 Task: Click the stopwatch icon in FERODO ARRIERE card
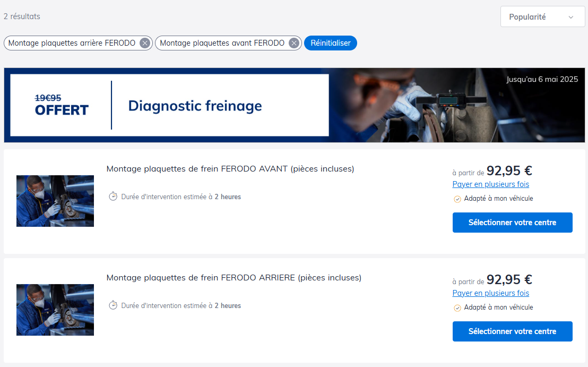(113, 305)
